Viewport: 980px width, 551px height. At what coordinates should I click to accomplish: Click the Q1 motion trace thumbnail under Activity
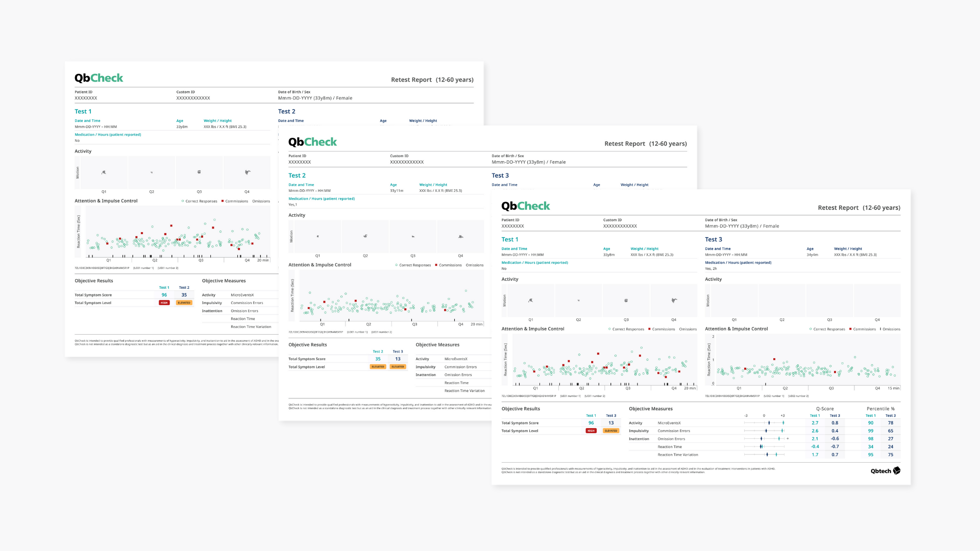529,300
